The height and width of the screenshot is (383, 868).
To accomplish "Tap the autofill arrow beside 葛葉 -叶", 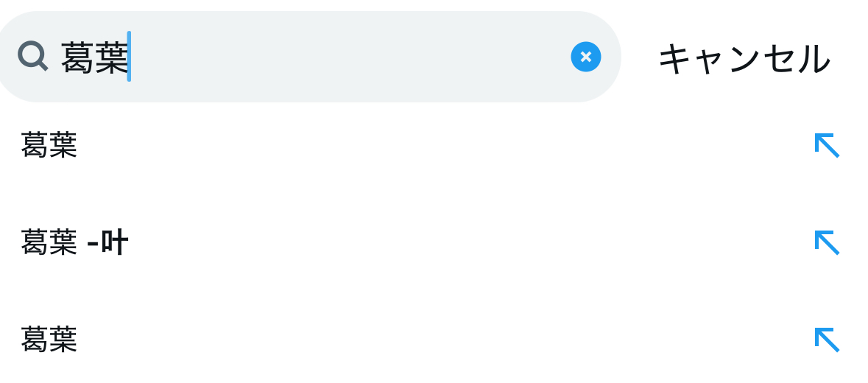I will click(x=827, y=242).
